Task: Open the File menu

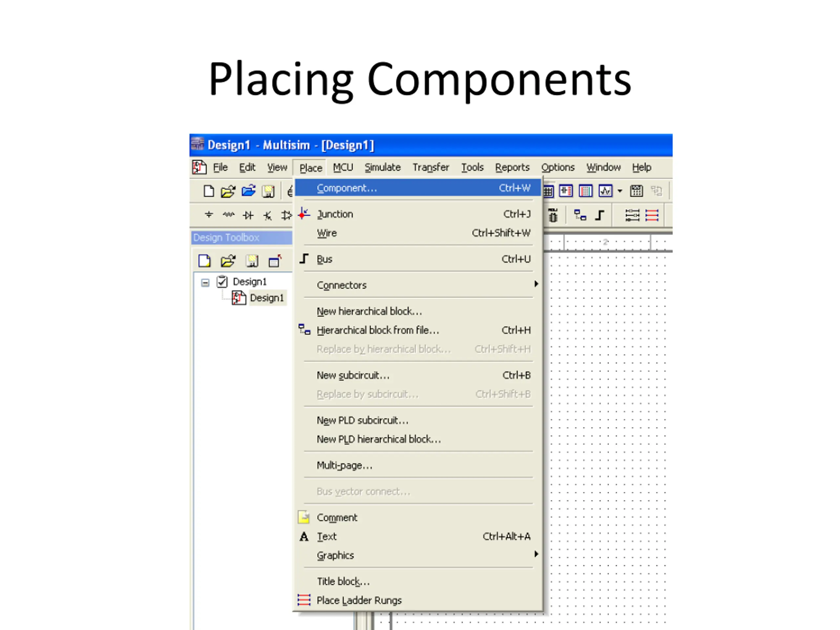Action: 220,167
